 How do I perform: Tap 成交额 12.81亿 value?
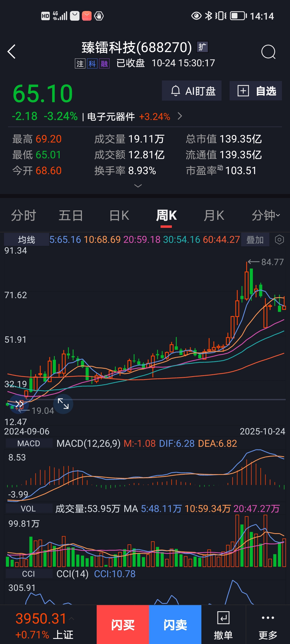coord(146,155)
